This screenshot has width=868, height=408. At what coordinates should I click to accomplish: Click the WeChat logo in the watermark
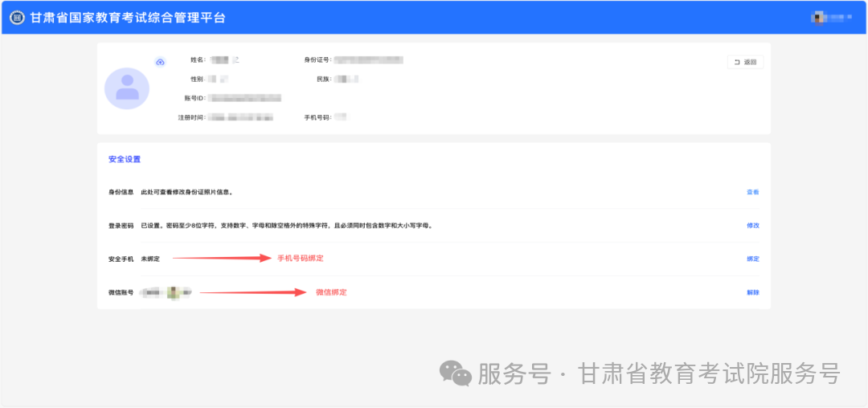pyautogui.click(x=455, y=373)
